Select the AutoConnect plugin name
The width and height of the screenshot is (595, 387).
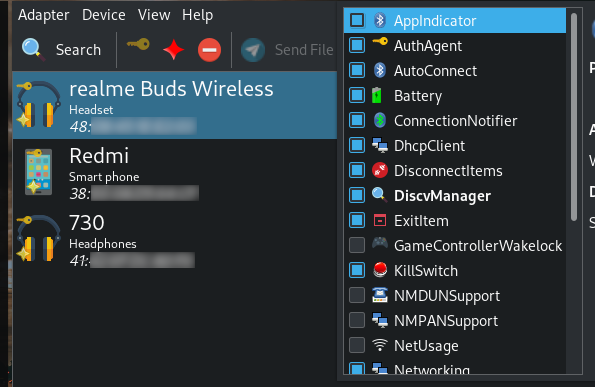(x=435, y=71)
